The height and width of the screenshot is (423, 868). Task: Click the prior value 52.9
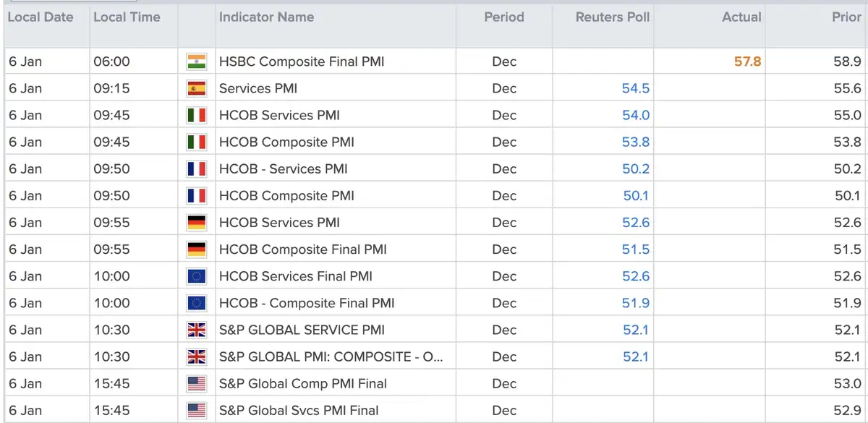point(847,409)
